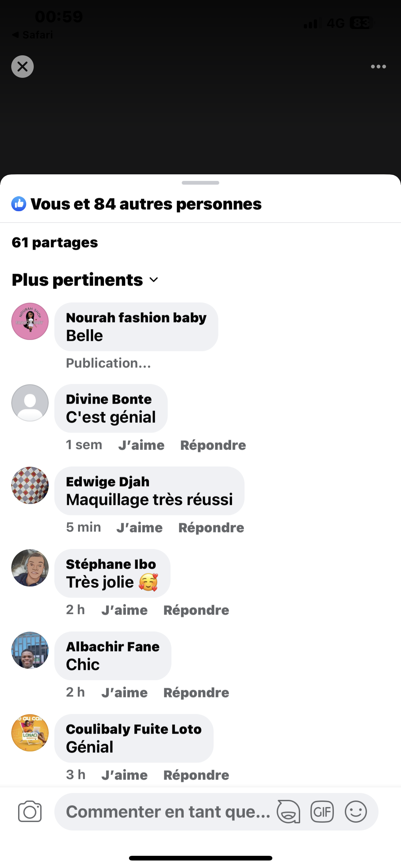This screenshot has width=401, height=868.
Task: Open the avatar sticker picker icon
Action: click(x=288, y=811)
